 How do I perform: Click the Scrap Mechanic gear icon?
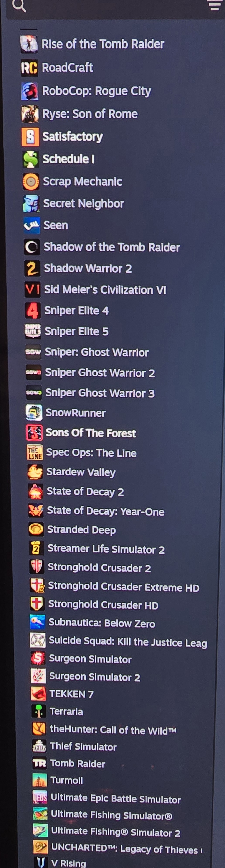[x=31, y=182]
